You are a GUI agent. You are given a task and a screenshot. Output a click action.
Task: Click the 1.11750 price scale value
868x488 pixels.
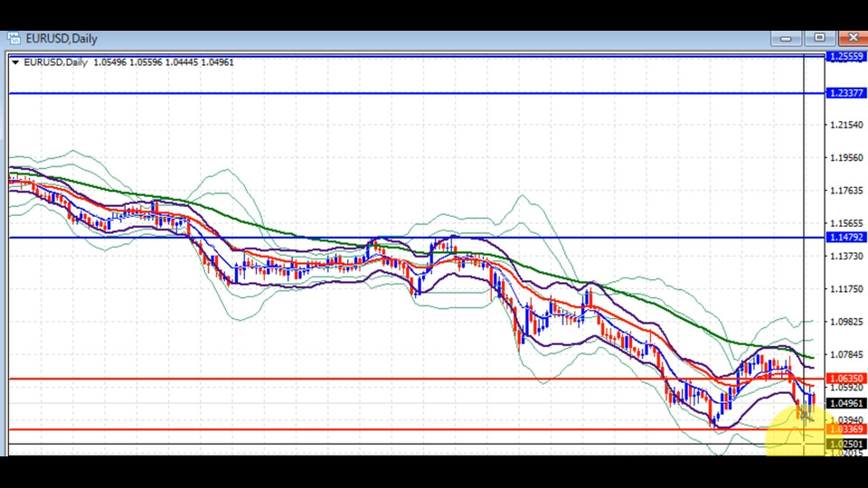846,289
